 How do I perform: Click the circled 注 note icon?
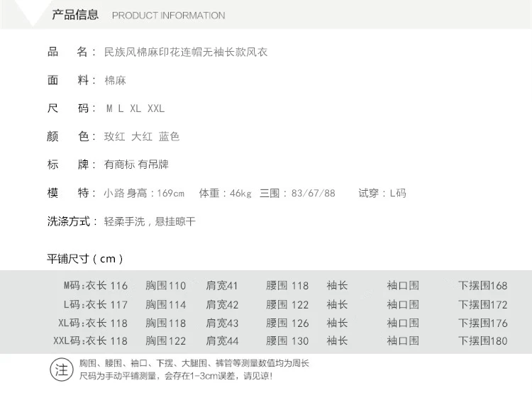tap(62, 370)
